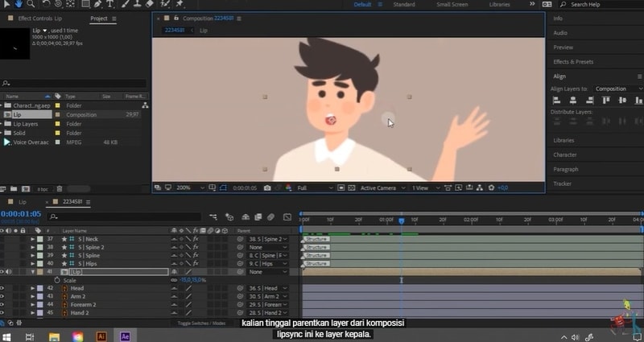Select the Zoom tool magnifier
This screenshot has width=644, height=342.
[30, 4]
